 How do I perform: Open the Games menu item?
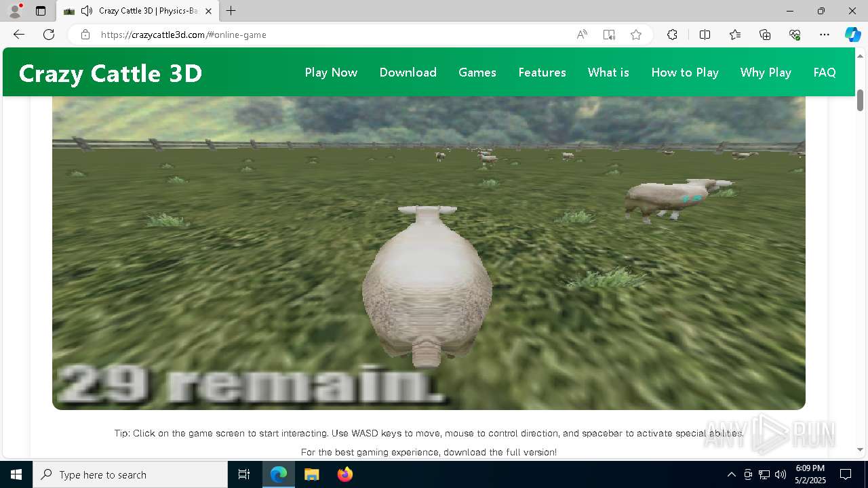(477, 73)
